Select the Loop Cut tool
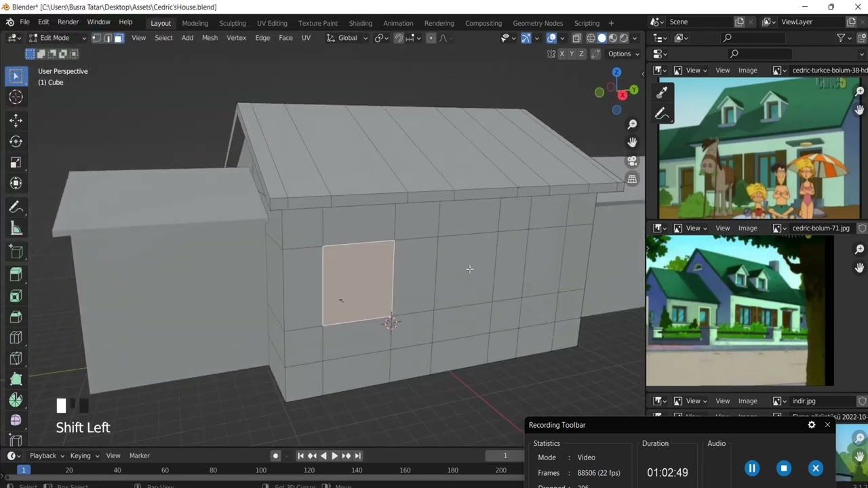Screen dimensions: 868x488 (16, 338)
